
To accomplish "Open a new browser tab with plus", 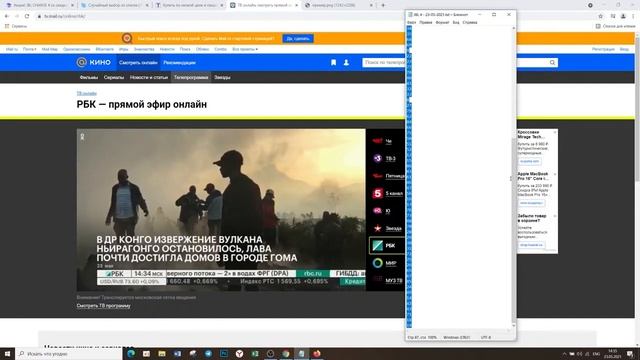I will coord(383,5).
